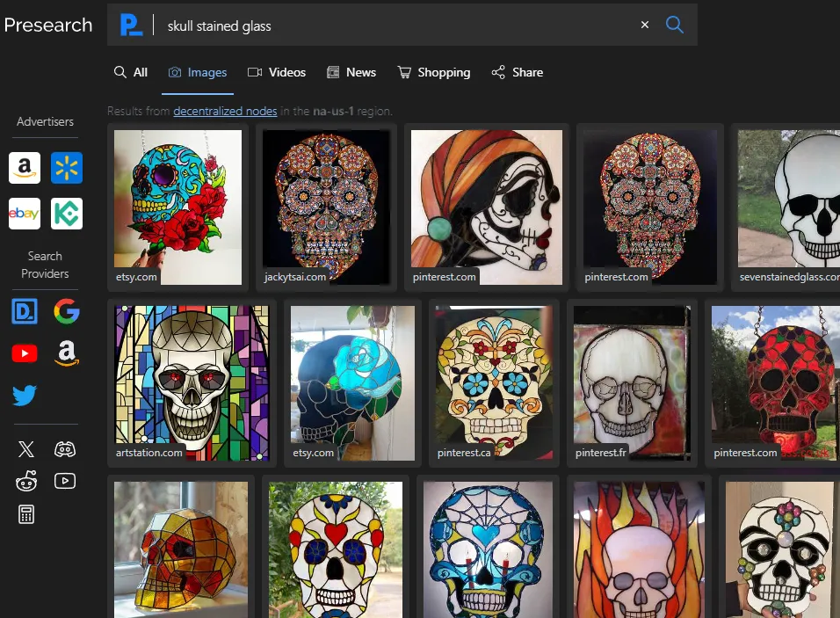
Task: Open woman skull profile with orange headscarf
Action: point(487,207)
